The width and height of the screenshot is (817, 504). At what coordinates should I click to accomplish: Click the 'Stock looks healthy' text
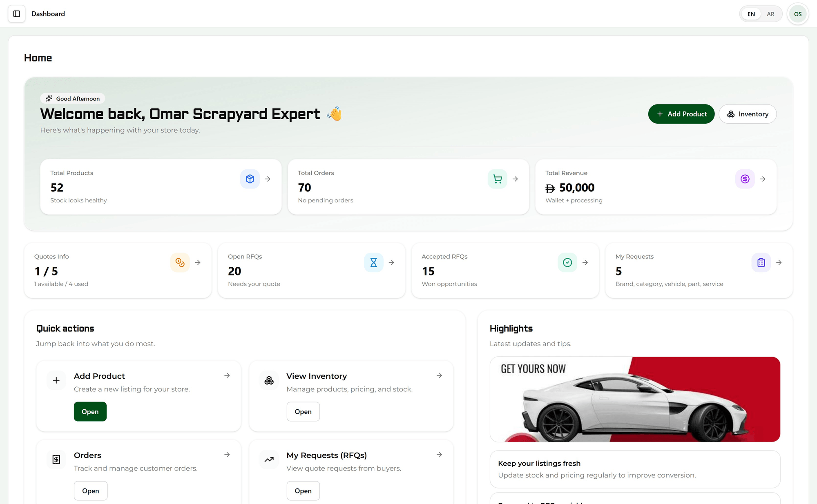79,200
